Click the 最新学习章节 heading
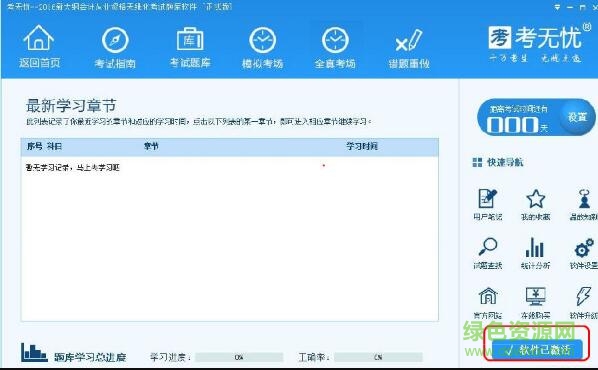Screen dimensions: 598x370 [71, 106]
